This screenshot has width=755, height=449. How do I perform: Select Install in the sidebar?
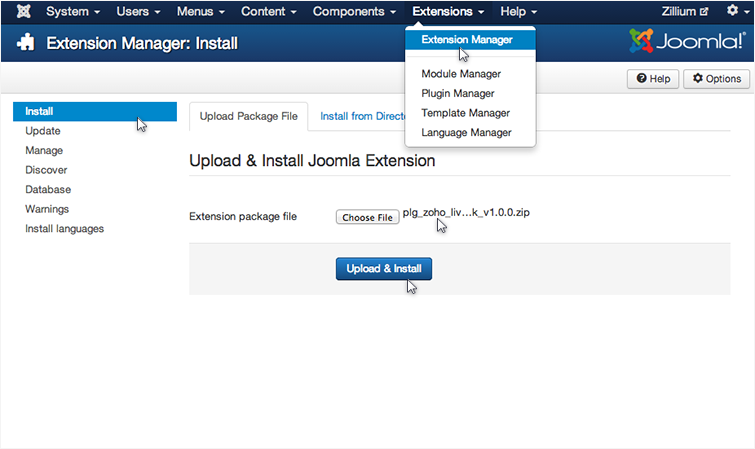pos(95,111)
